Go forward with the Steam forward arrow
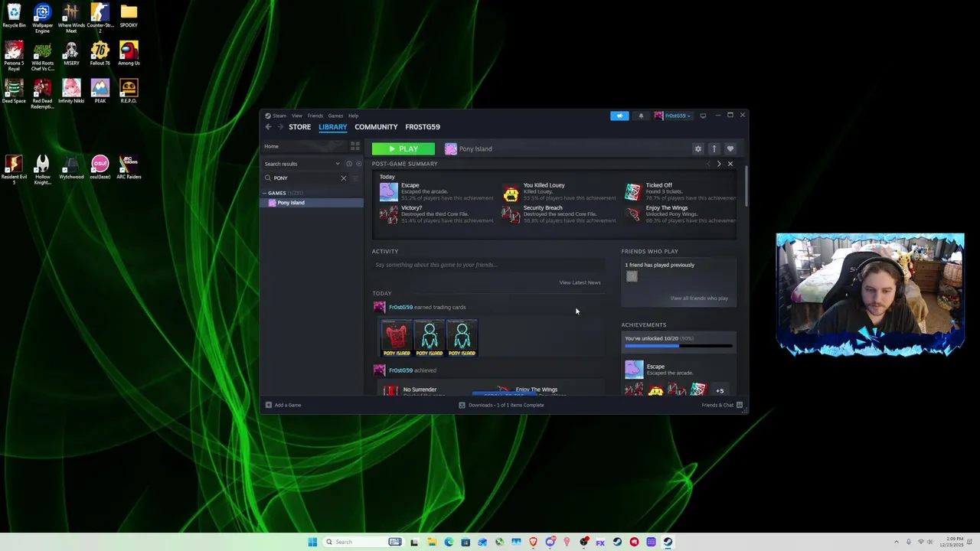980x551 pixels. 280,127
